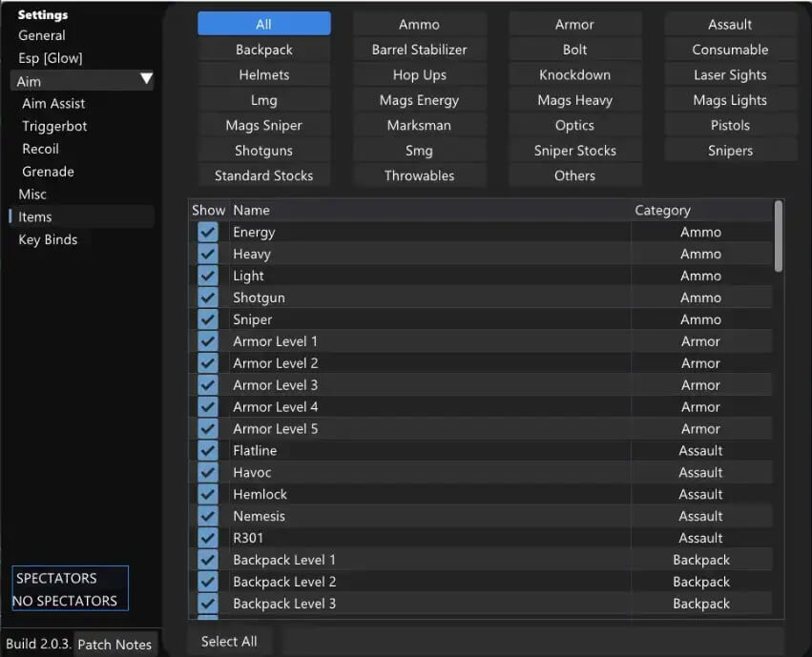Sort by the Category column header
The width and height of the screenshot is (812, 657).
(x=662, y=210)
